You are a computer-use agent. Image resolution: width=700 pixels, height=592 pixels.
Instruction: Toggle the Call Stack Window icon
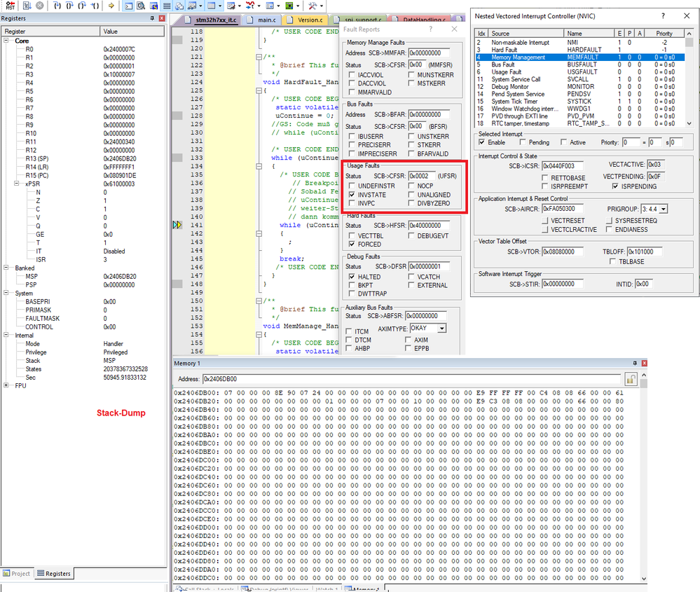tap(179, 6)
